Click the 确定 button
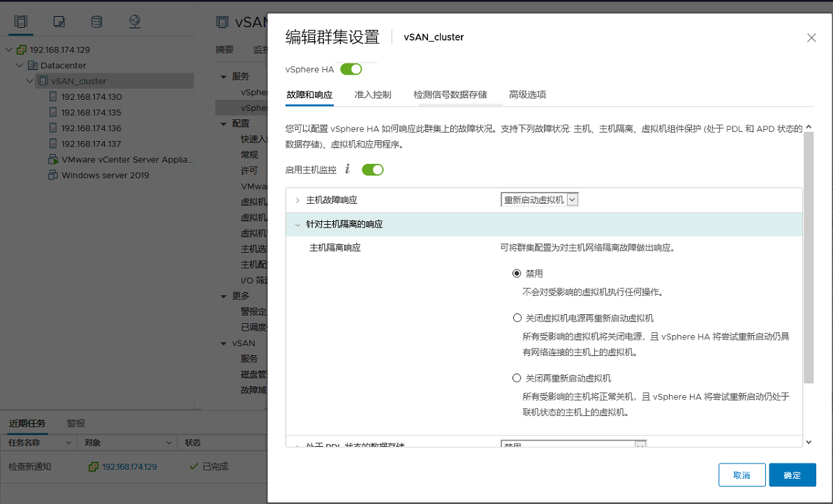Image resolution: width=833 pixels, height=504 pixels. 792,475
